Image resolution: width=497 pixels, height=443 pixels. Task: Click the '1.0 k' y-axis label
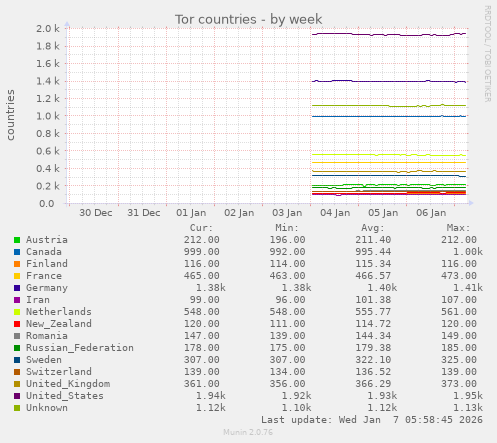[x=48, y=116]
